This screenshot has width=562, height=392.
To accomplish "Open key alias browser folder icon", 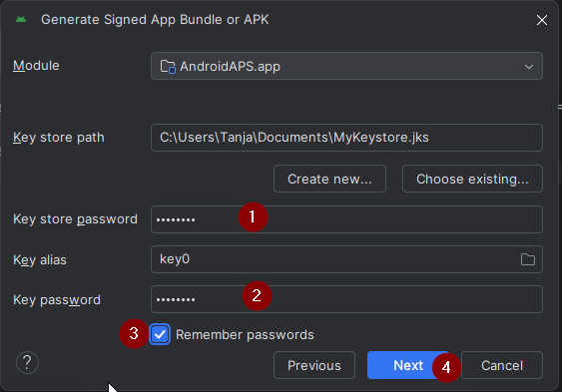I will (528, 259).
